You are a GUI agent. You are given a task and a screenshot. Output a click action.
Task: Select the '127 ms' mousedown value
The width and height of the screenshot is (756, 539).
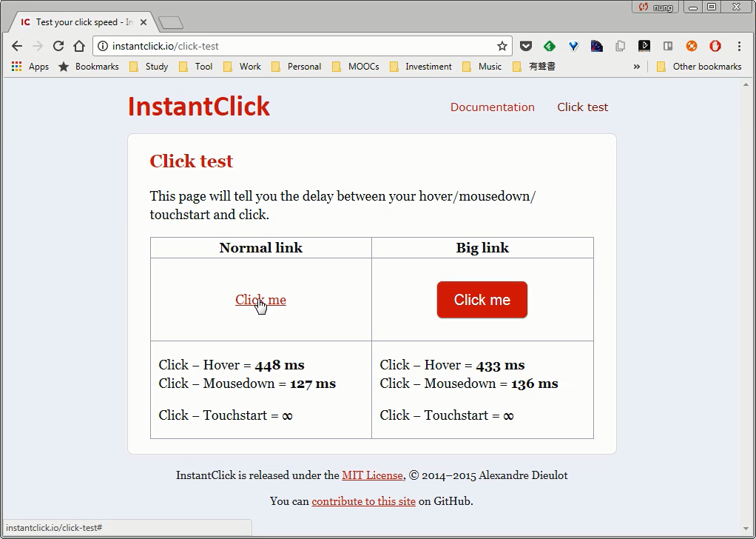[312, 384]
